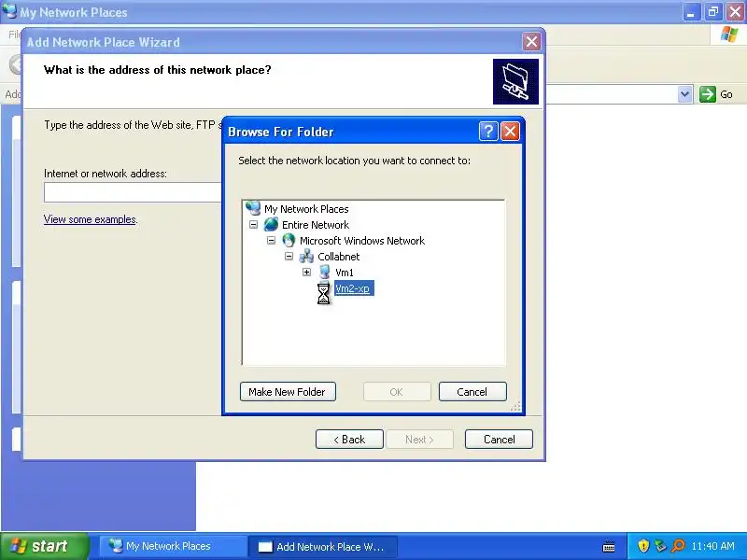Image resolution: width=747 pixels, height=560 pixels.
Task: Open the address bar dropdown arrow
Action: (x=684, y=94)
